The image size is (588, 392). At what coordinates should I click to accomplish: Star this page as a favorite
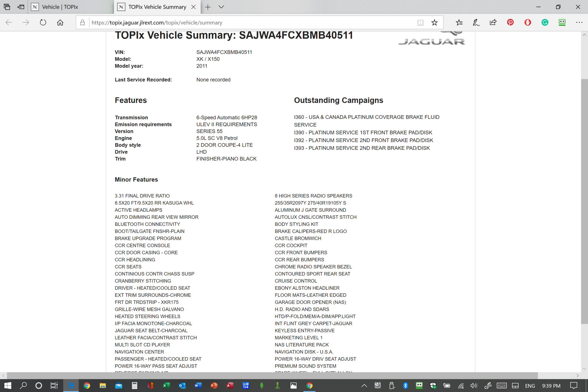[x=435, y=23]
